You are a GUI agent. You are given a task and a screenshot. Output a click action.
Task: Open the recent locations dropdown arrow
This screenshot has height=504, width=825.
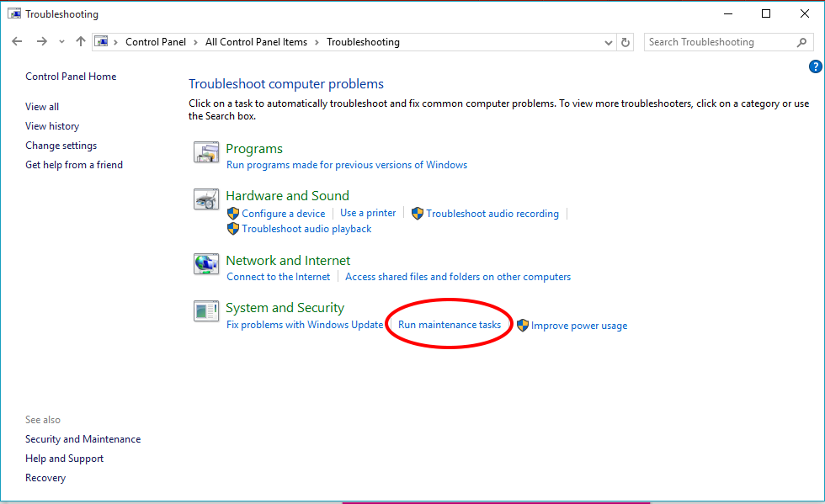pos(61,42)
